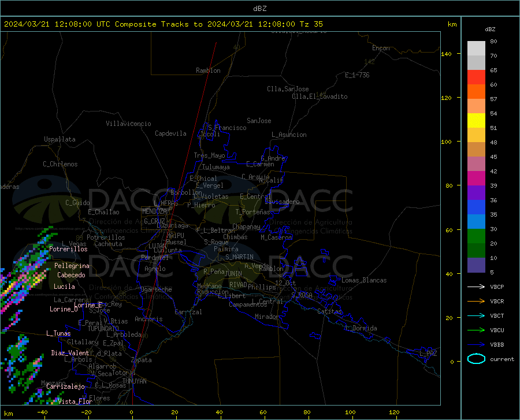Screen dimensions: 520x420
Task: Click the 20 dBZ green color swatch
Action: pos(476,236)
